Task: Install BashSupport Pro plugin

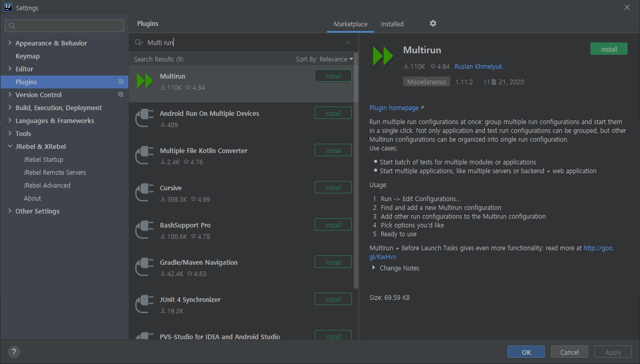Action: [x=333, y=225]
